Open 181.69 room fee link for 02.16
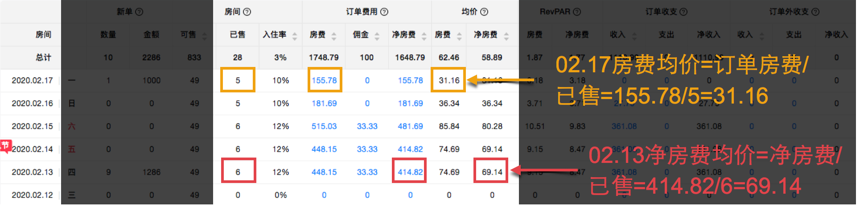The height and width of the screenshot is (212, 868). [324, 104]
